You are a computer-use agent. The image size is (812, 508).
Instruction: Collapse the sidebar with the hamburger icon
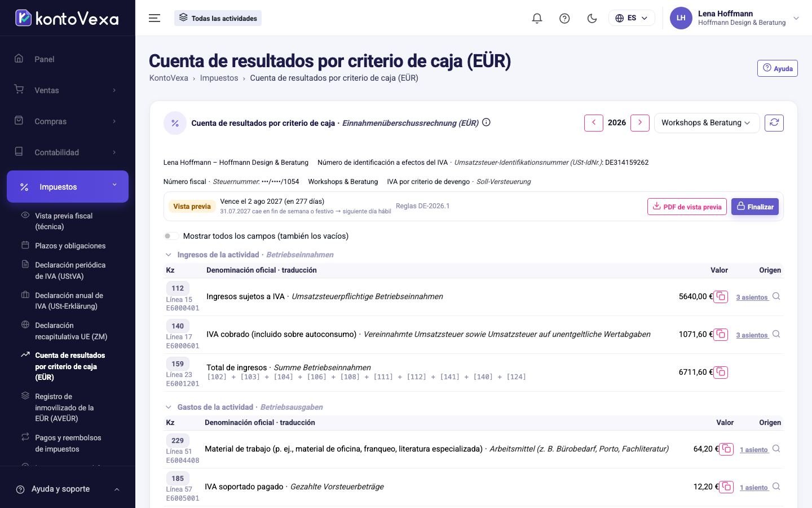tap(155, 18)
